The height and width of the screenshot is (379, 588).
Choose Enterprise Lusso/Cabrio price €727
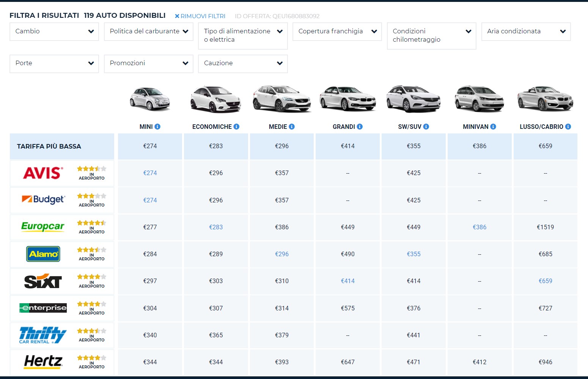point(546,308)
